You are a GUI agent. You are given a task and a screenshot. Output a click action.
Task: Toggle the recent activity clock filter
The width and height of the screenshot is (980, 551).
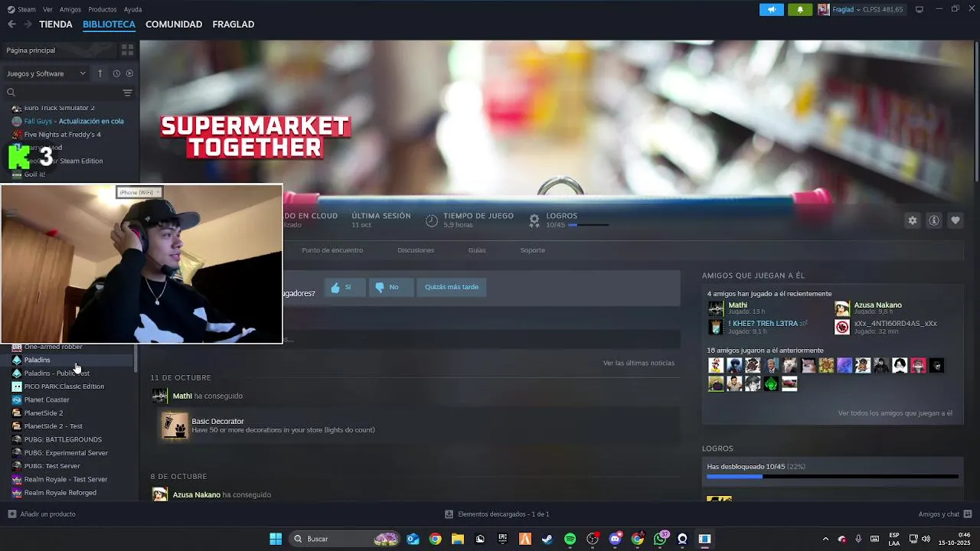[x=116, y=73]
